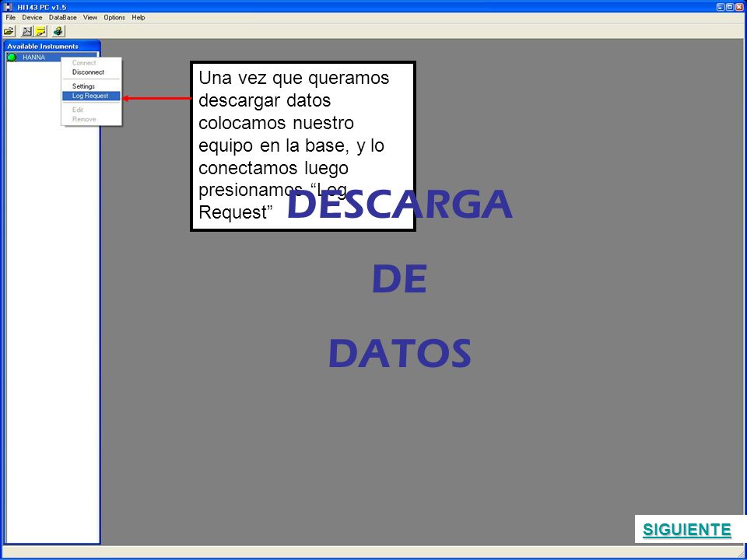Click the yellow notes toolbar icon
This screenshot has height=560, width=747.
coord(41,31)
